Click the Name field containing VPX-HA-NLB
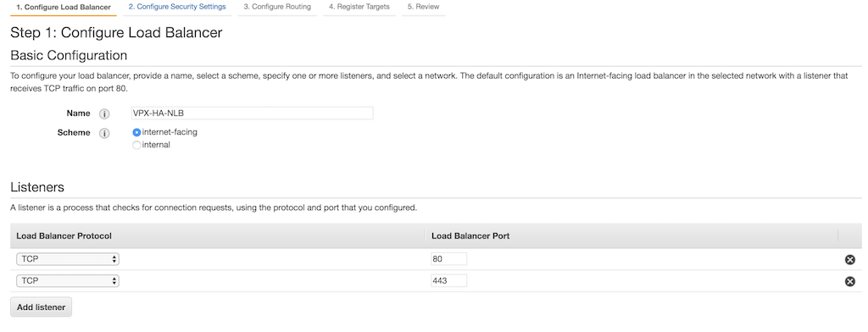This screenshot has width=868, height=332. 252,113
